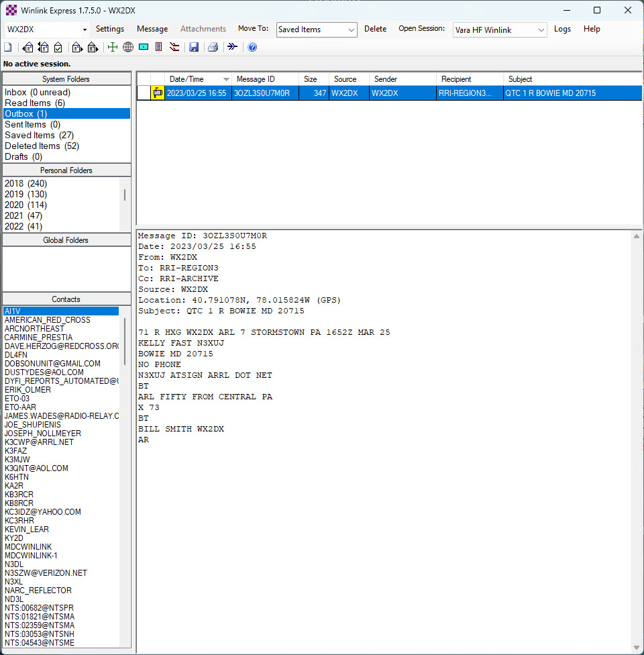Viewport: 644px width, 655px height.
Task: Click the Reply toolbar icon
Action: (x=27, y=47)
